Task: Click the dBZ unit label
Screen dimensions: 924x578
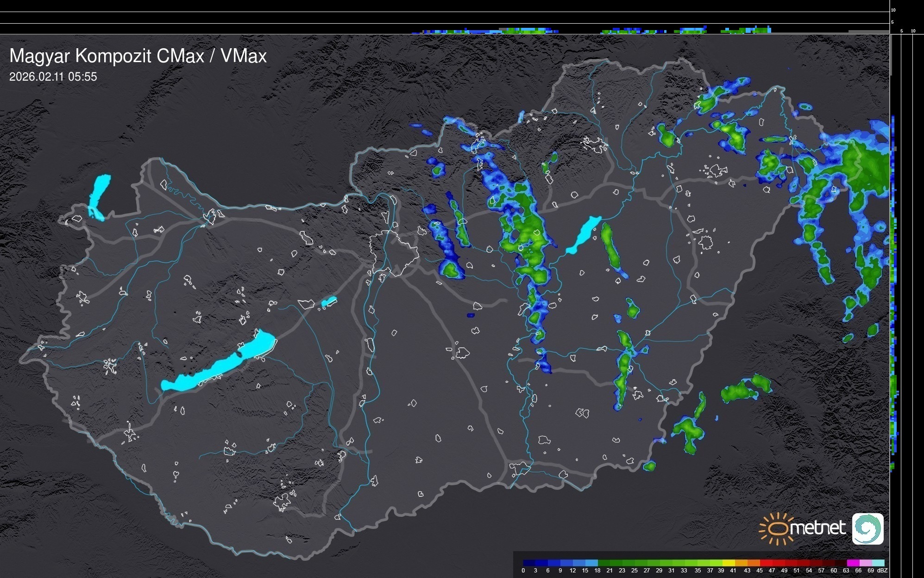Action: [882, 571]
